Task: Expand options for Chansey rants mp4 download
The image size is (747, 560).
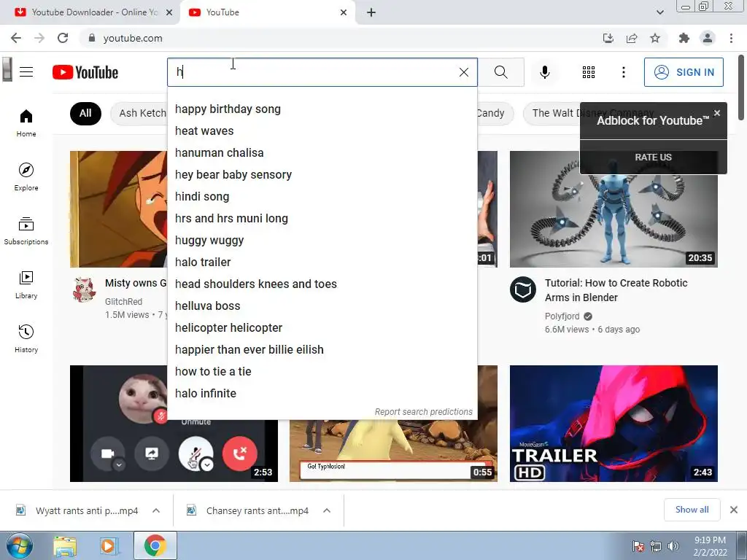Action: point(327,510)
